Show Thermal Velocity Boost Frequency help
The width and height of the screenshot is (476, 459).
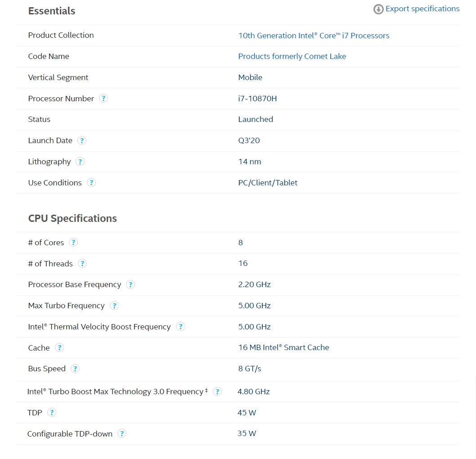coord(180,327)
